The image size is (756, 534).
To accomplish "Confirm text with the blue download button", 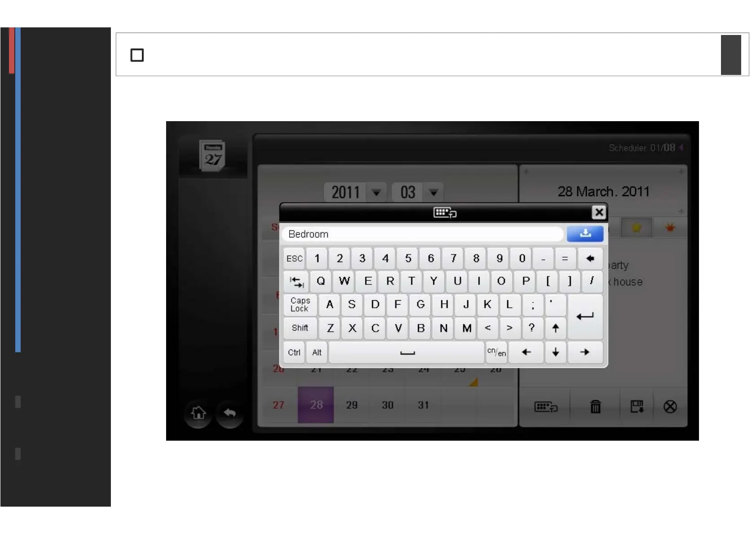I will 585,234.
